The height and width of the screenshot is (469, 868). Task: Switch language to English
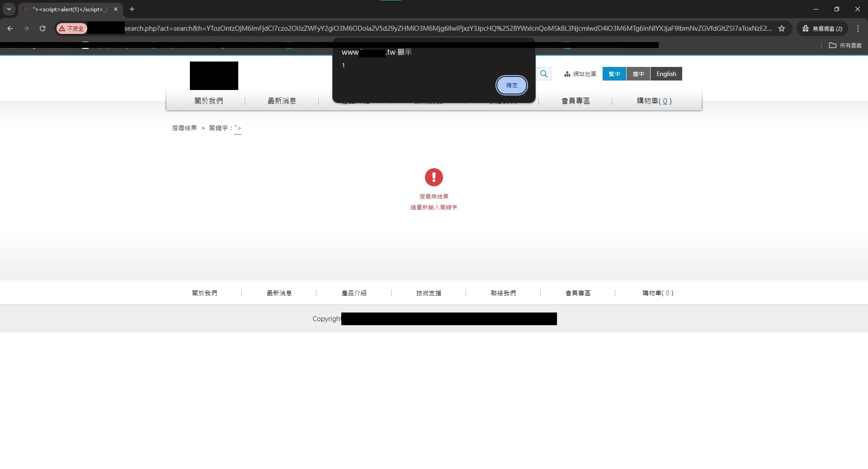pos(666,74)
